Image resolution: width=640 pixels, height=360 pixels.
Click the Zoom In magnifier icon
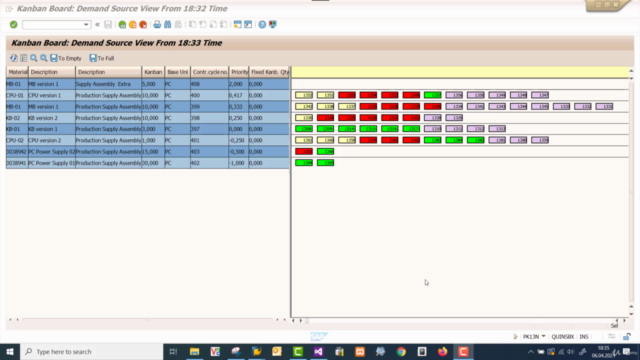coord(34,58)
